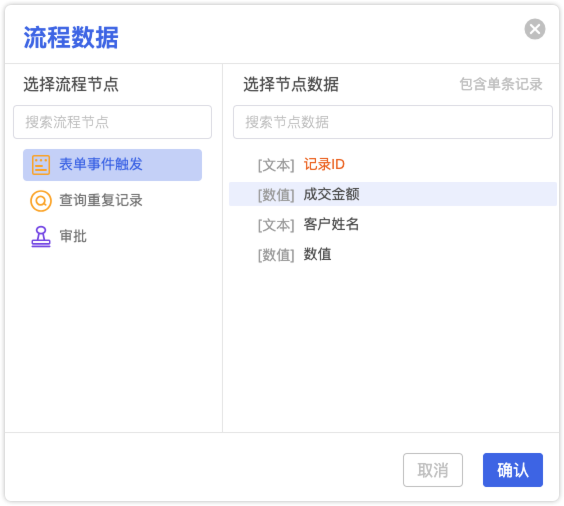The height and width of the screenshot is (506, 564).
Task: Click the orange form trigger icon
Action: click(x=41, y=165)
